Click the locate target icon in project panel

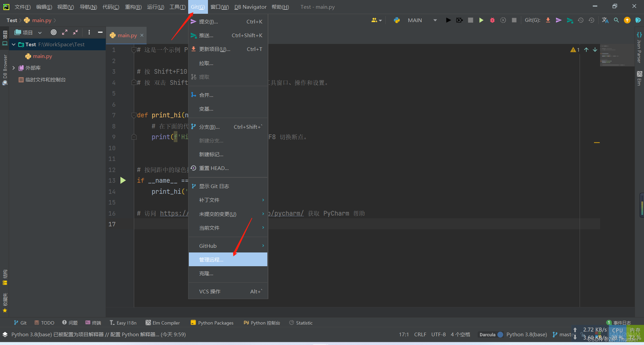tap(54, 32)
